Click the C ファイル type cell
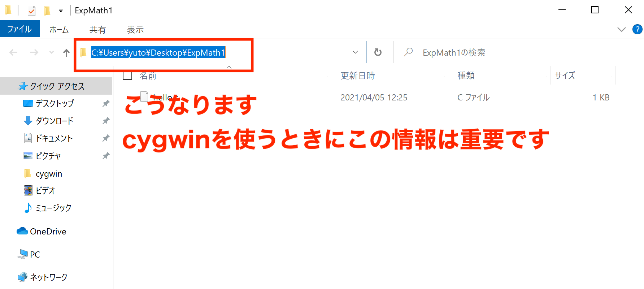 473,98
